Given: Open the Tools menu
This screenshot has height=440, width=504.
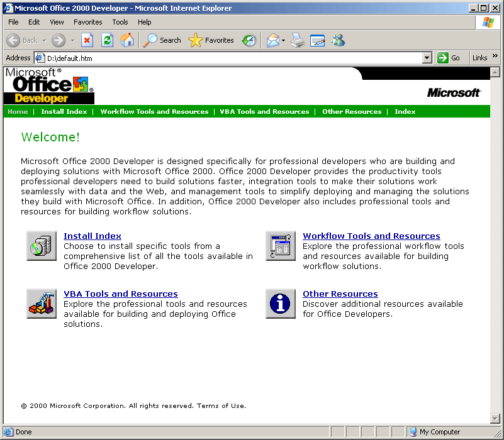Looking at the screenshot, I should click(120, 22).
